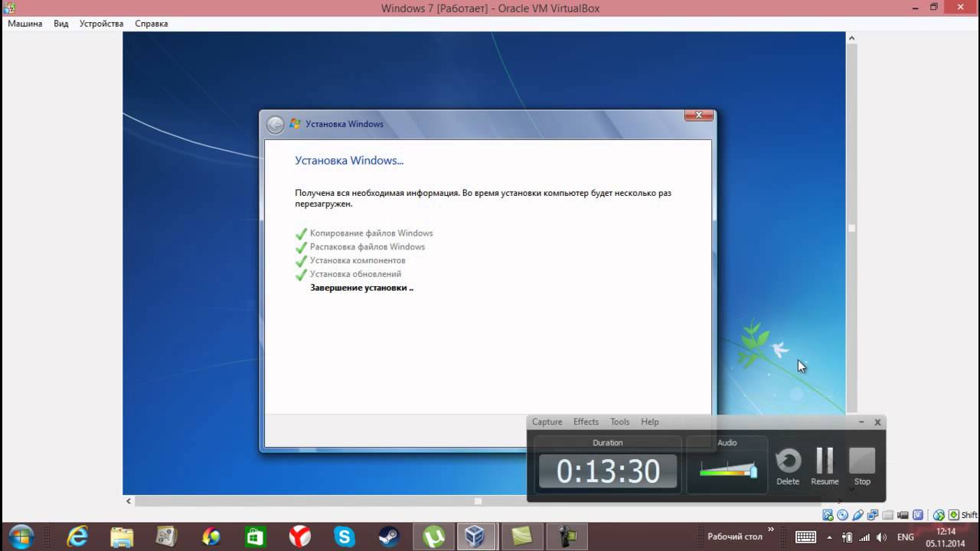Click the back arrow in Windows Setup
The height and width of the screenshot is (551, 980).
tap(275, 125)
